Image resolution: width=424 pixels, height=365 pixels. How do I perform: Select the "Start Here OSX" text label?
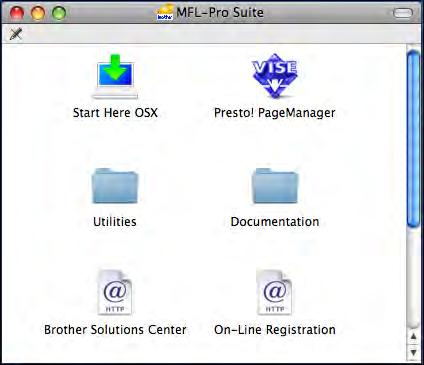pyautogui.click(x=115, y=113)
